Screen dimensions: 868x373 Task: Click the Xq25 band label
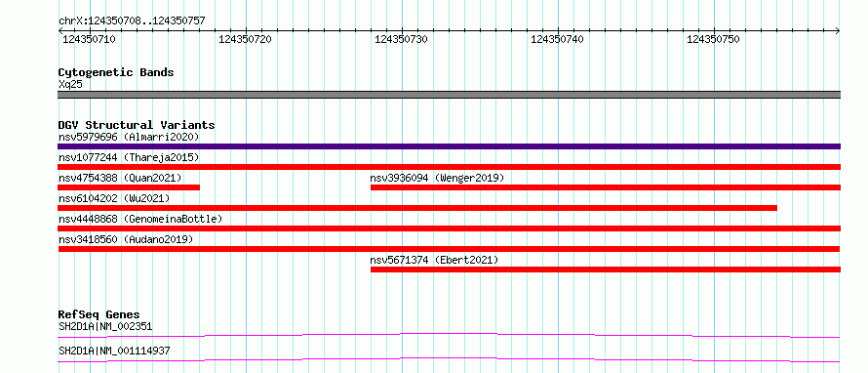click(x=70, y=85)
